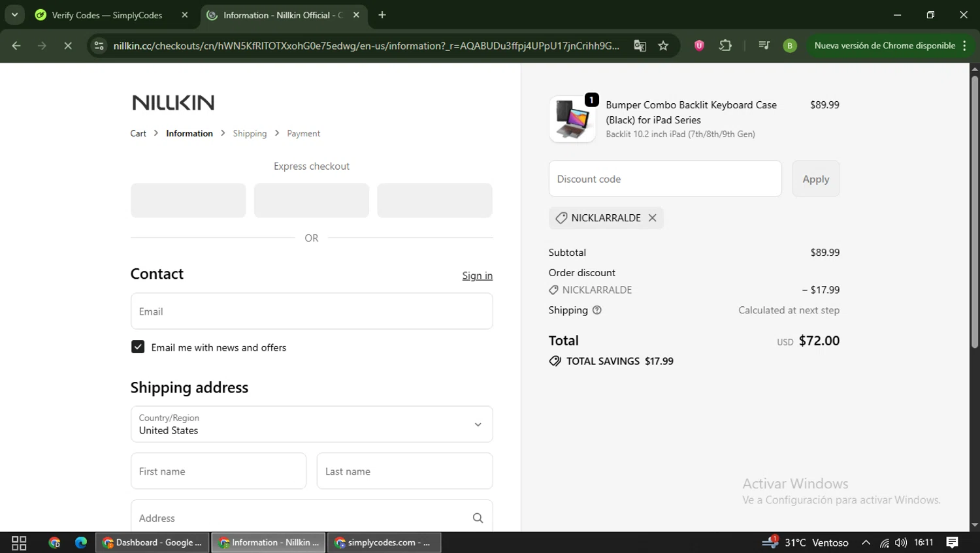
Task: Click the last express checkout placeholder button
Action: tap(434, 200)
